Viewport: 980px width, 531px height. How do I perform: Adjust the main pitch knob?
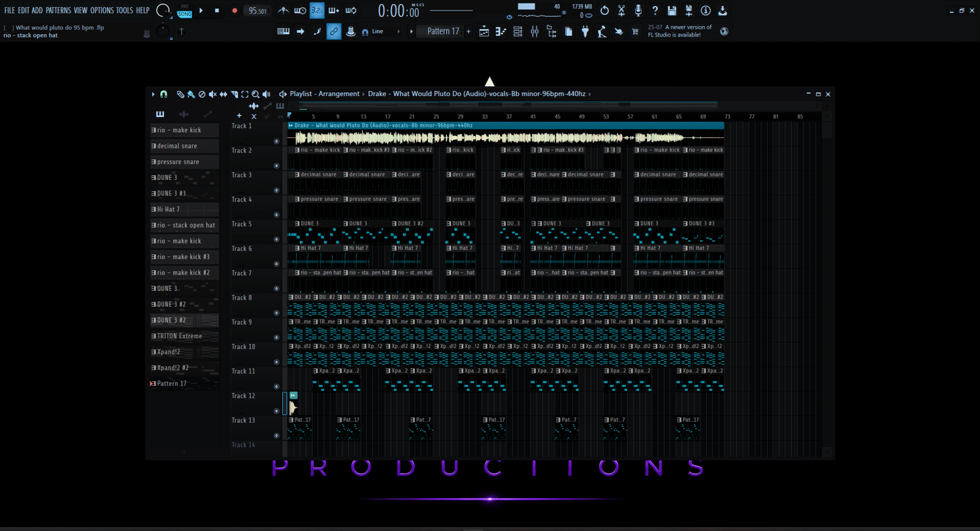162,31
